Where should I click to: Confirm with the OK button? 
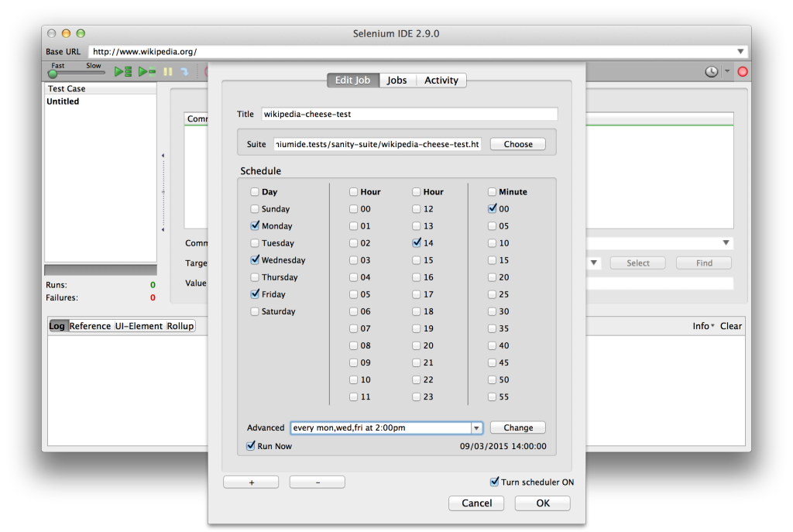click(543, 503)
